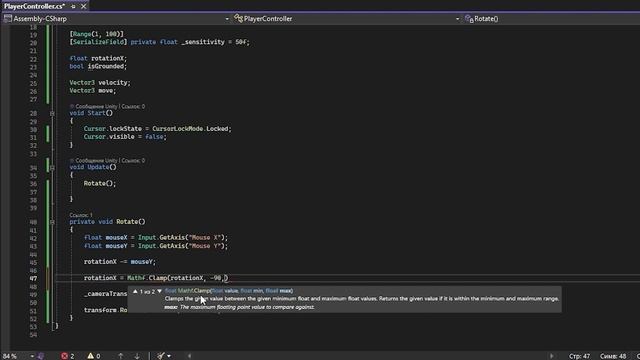Click the health indicator icon beside zoom
640x360 pixels.
(41, 356)
